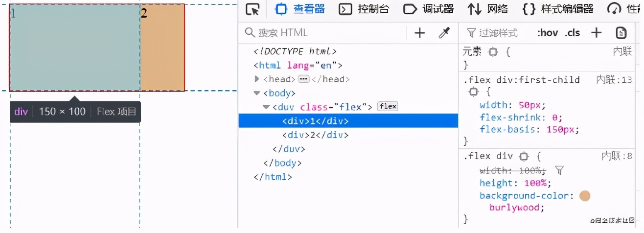Open the burlywood color swatch
The height and width of the screenshot is (233, 644).
click(585, 196)
